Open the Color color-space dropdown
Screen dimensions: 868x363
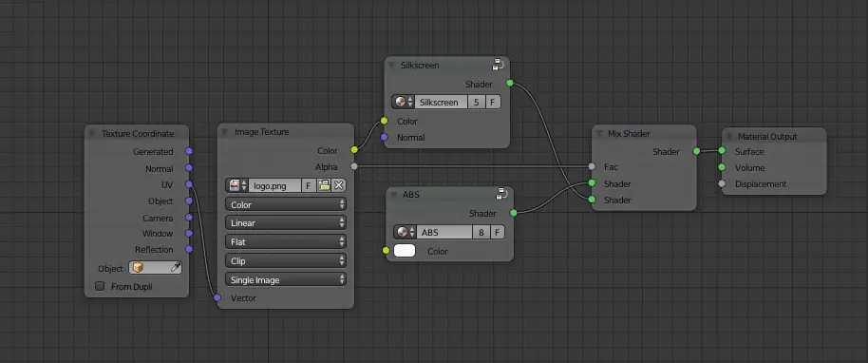pyautogui.click(x=286, y=204)
